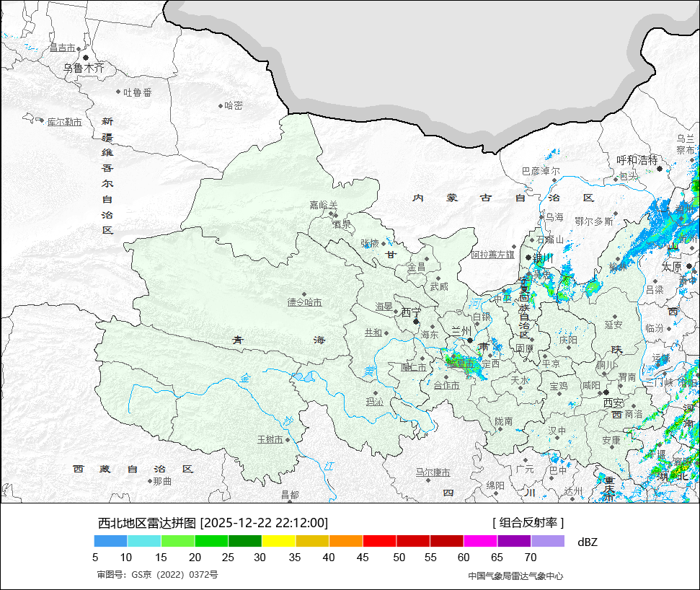Click the underlined 马尔康市 label
Viewport: 700px width, 590px height.
(x=433, y=472)
